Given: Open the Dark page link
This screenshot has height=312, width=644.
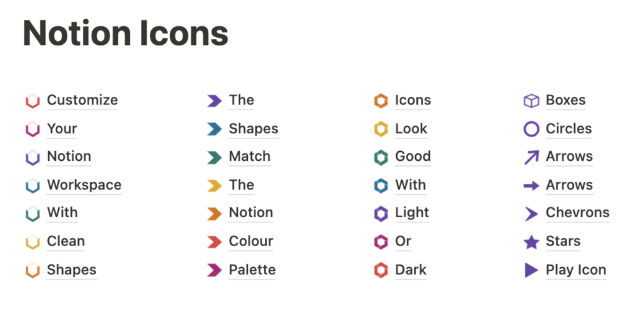Looking at the screenshot, I should click(x=411, y=270).
